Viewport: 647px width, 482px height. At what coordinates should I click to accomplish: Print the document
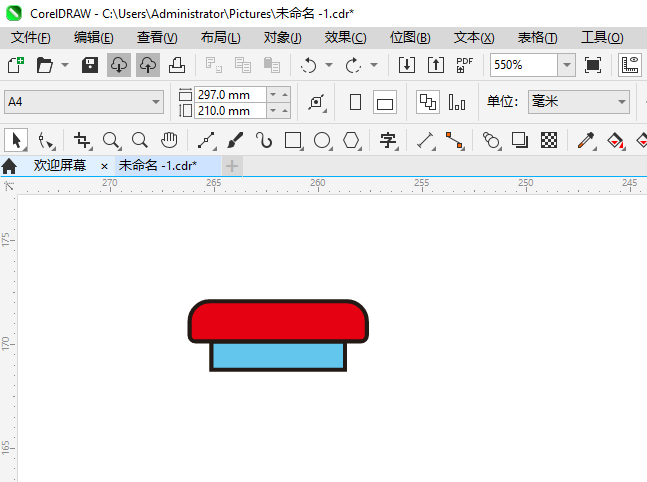[x=177, y=65]
